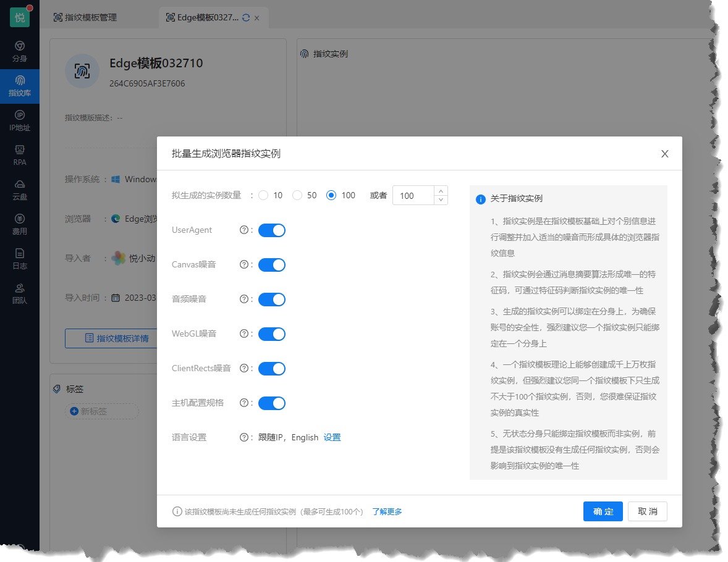
Task: Open the RPA section in sidebar
Action: (x=20, y=156)
